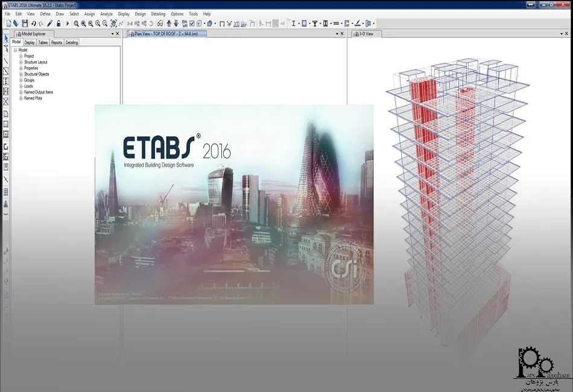Open the Assign menu

(x=89, y=13)
